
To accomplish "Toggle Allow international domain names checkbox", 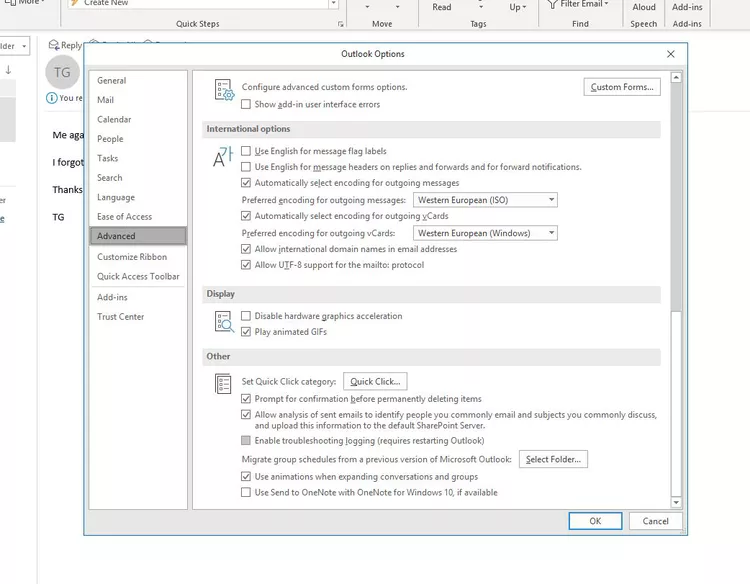I will (246, 249).
